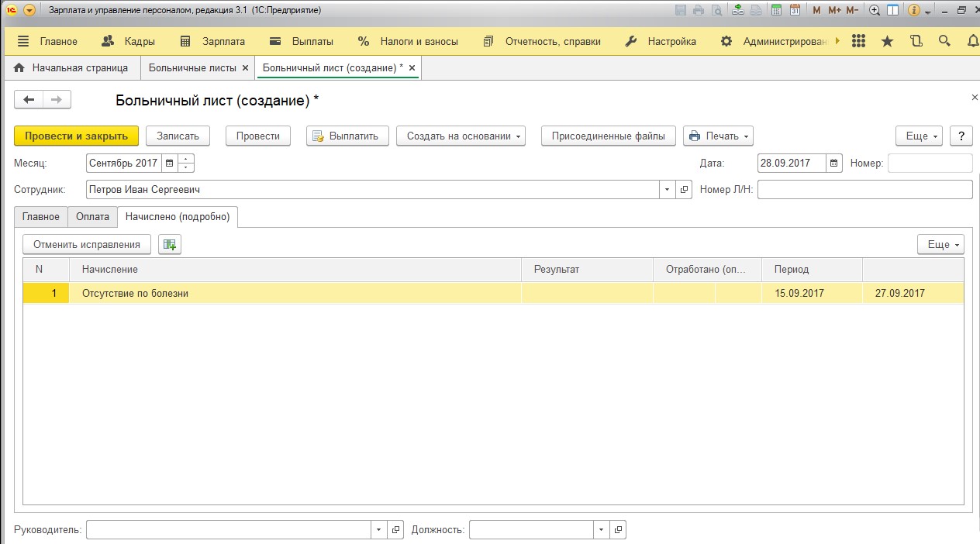
Task: Click the zoom magnifier icon
Action: pyautogui.click(x=875, y=10)
